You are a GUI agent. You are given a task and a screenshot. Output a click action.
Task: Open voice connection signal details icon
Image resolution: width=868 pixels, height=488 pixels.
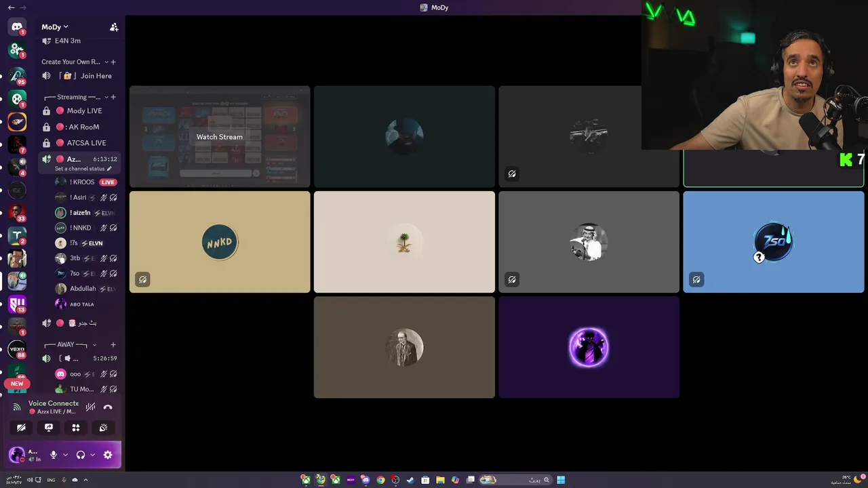point(17,407)
